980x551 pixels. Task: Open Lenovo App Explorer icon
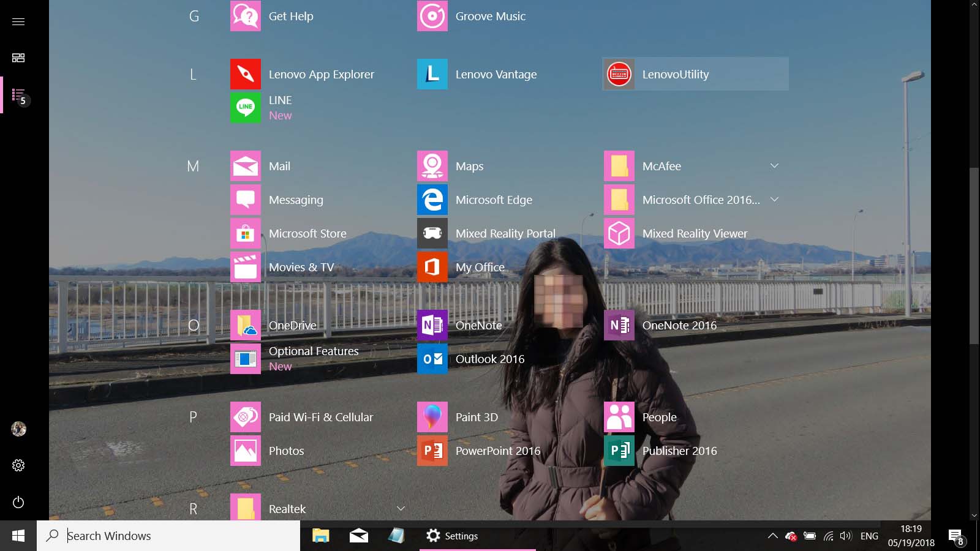pyautogui.click(x=246, y=74)
